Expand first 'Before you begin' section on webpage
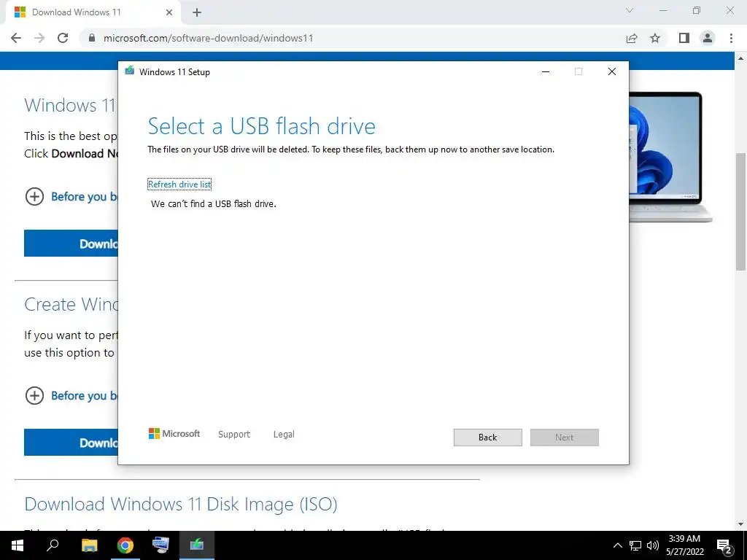Screen dimensions: 747x560 [x=71, y=197]
